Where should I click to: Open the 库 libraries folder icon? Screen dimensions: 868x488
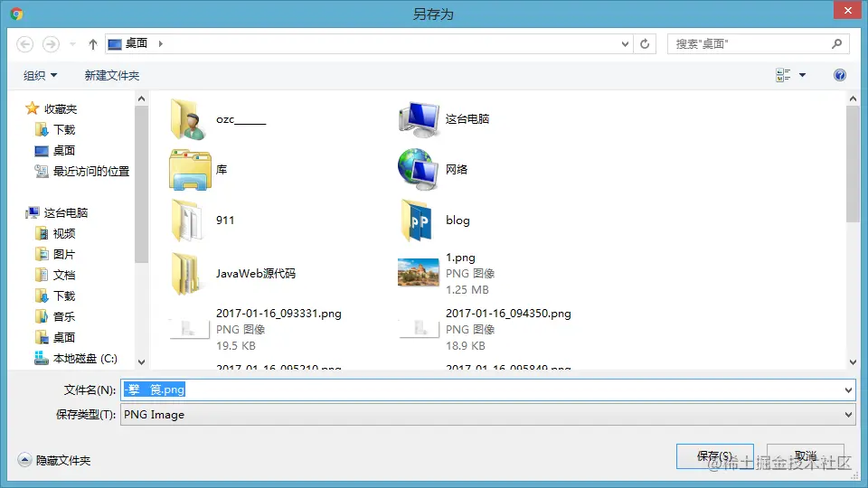(x=190, y=169)
